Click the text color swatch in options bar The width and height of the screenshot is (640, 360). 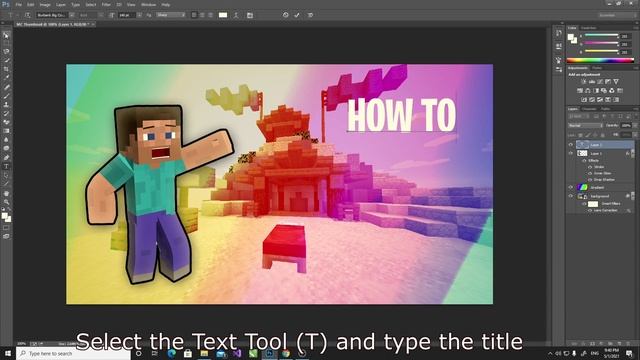click(223, 15)
